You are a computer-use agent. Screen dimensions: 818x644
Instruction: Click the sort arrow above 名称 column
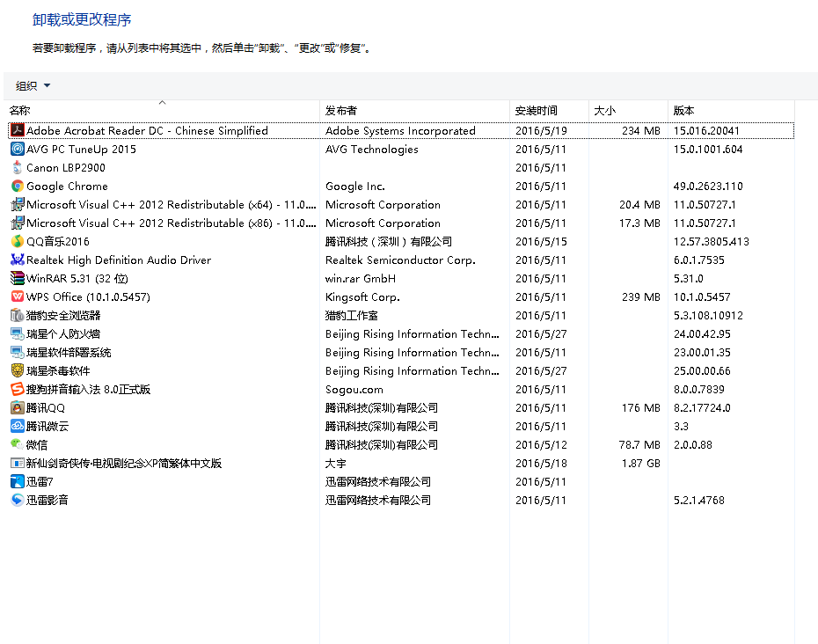point(162,102)
